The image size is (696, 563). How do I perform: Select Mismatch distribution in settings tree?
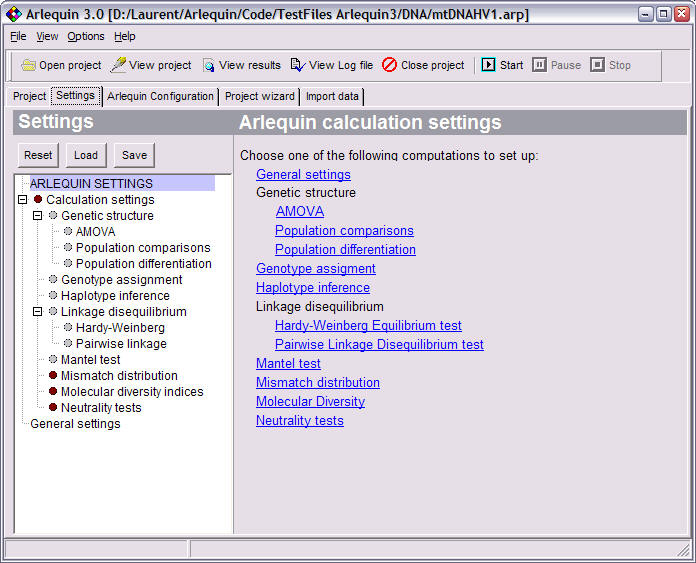point(119,376)
